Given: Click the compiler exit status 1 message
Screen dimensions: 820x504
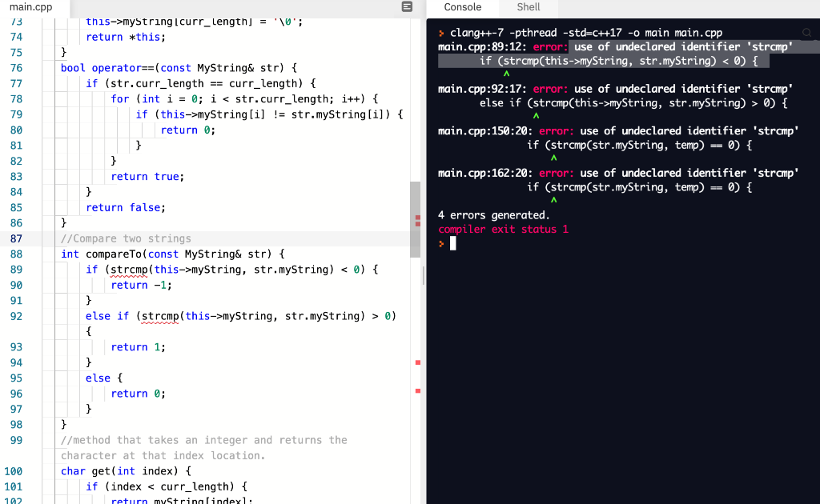Looking at the screenshot, I should point(502,229).
